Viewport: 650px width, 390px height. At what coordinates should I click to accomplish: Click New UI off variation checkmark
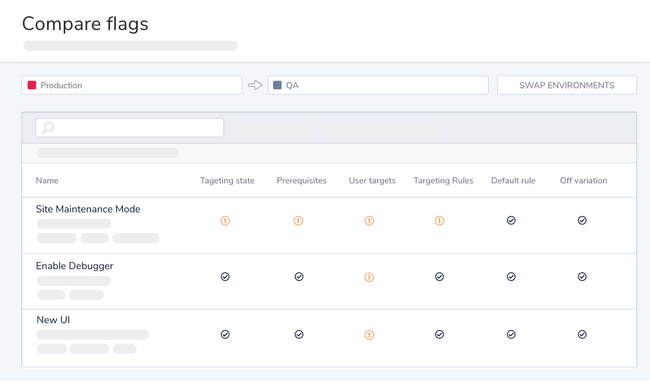[x=582, y=334]
